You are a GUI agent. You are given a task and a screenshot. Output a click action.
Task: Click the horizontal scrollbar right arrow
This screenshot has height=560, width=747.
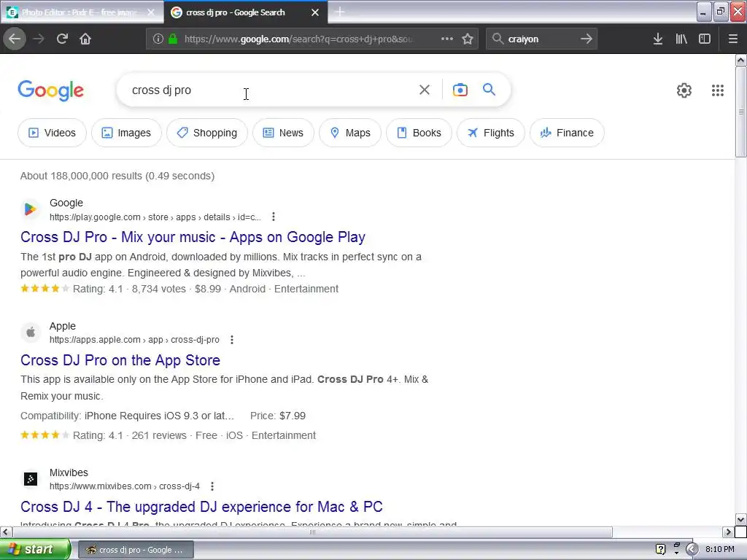[x=729, y=532]
